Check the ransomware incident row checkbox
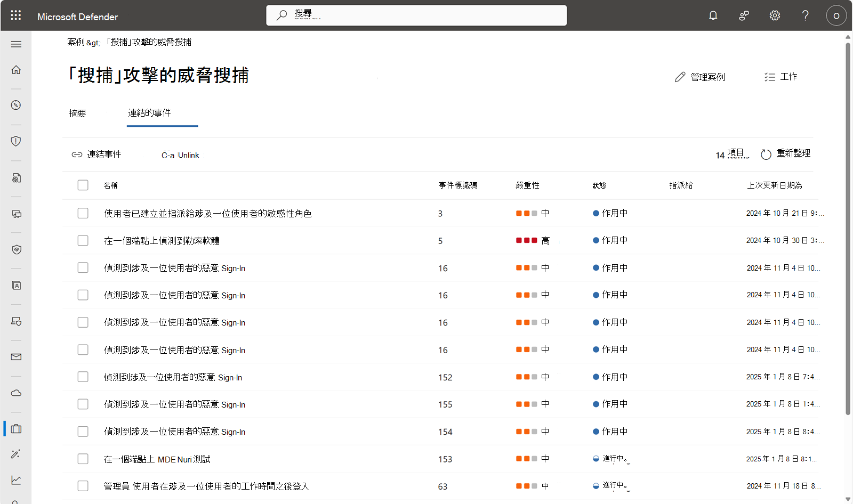Viewport: 853px width, 504px height. 83,240
